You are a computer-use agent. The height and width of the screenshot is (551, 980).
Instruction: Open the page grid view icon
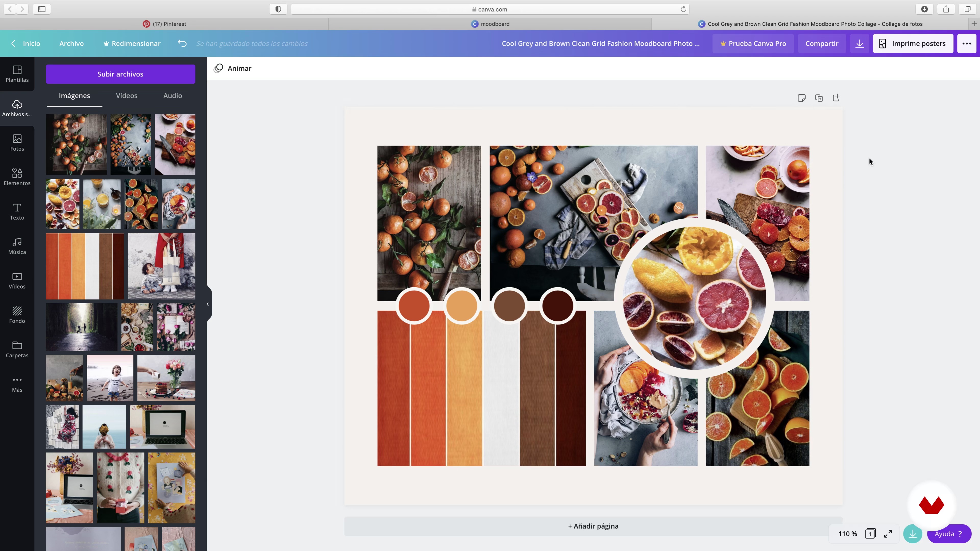(870, 533)
